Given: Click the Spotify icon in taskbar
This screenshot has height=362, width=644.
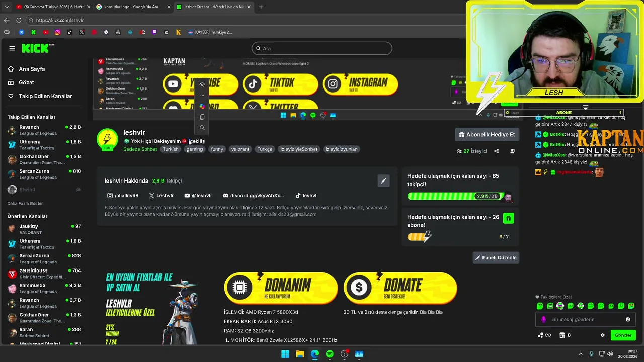Looking at the screenshot, I should [330, 354].
